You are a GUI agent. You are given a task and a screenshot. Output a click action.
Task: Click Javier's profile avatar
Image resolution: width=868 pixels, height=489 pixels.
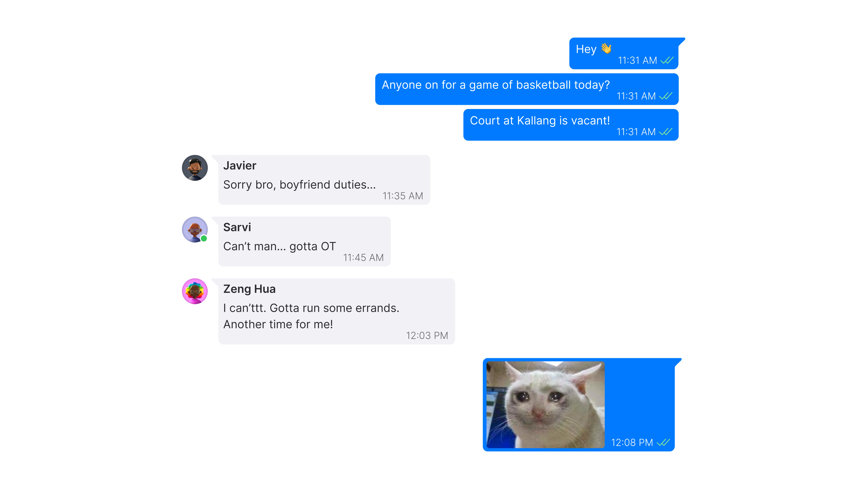(x=195, y=168)
